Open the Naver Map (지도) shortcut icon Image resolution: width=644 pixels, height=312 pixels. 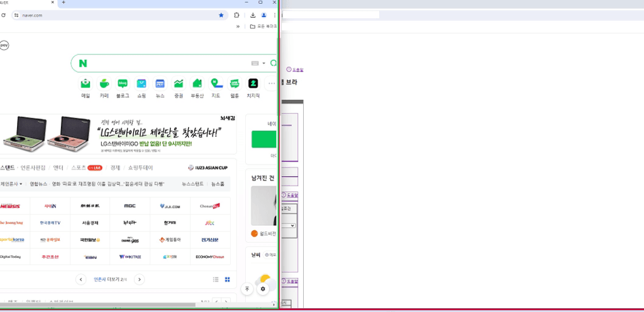[216, 84]
